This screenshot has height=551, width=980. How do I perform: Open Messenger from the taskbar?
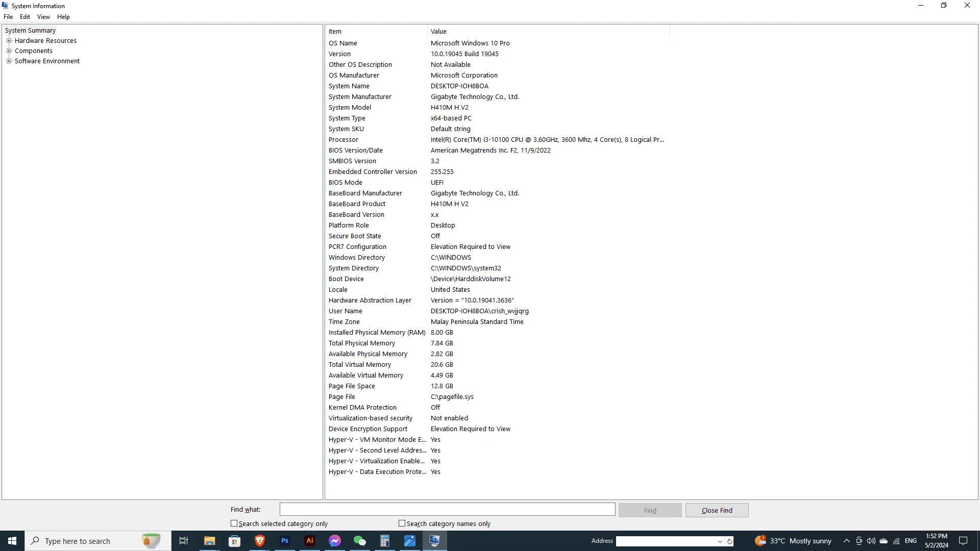point(334,541)
